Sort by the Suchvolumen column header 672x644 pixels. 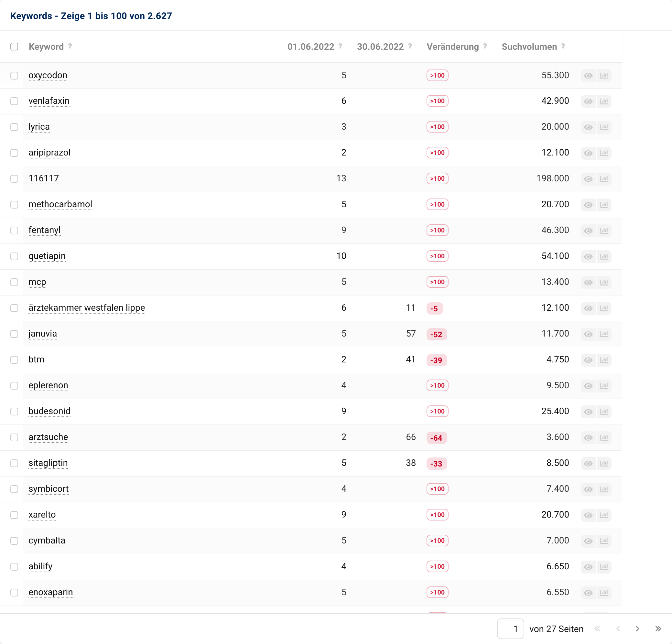pyautogui.click(x=529, y=47)
